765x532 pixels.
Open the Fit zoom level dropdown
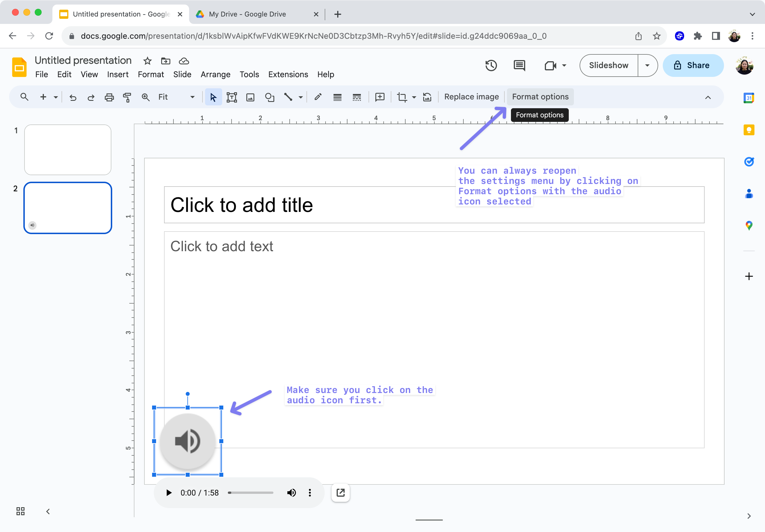177,97
